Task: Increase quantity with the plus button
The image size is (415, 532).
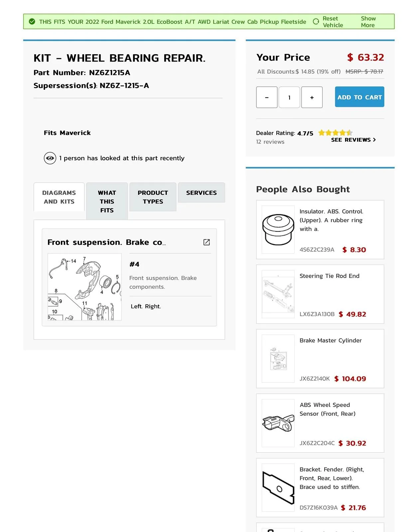Action: coord(312,97)
